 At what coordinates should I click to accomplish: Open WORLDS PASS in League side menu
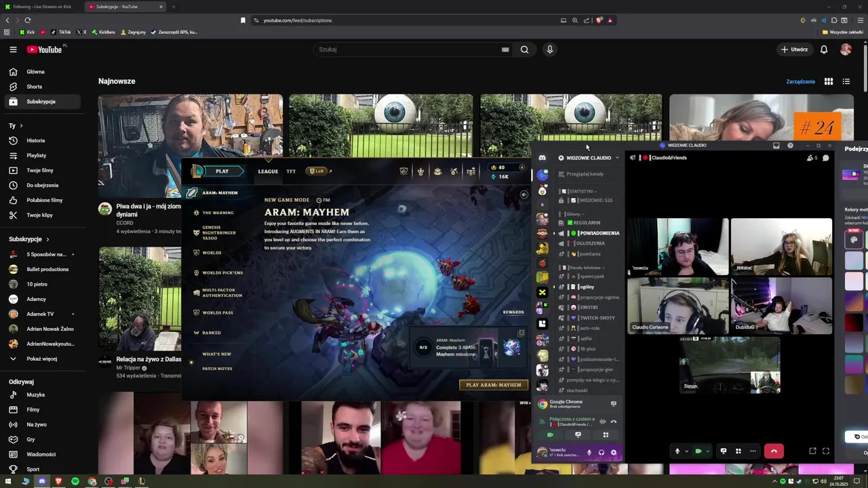pos(217,312)
